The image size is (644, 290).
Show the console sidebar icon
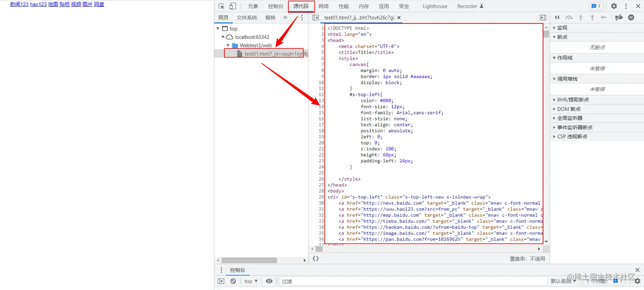(x=221, y=281)
